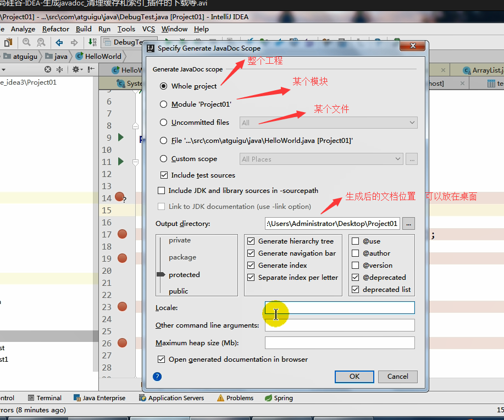Screen dimensions: 504x420
Task: Click the run gutter arrow on line 9
Action: 121,137
